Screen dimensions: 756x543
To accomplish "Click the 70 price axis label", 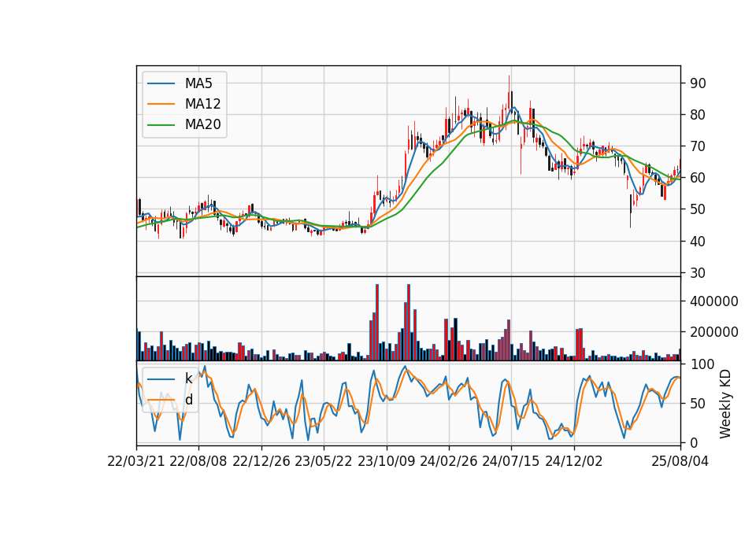I will click(x=698, y=146).
